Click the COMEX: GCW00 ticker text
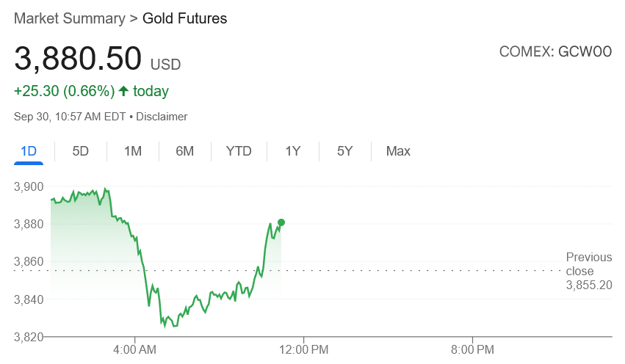 click(x=555, y=52)
